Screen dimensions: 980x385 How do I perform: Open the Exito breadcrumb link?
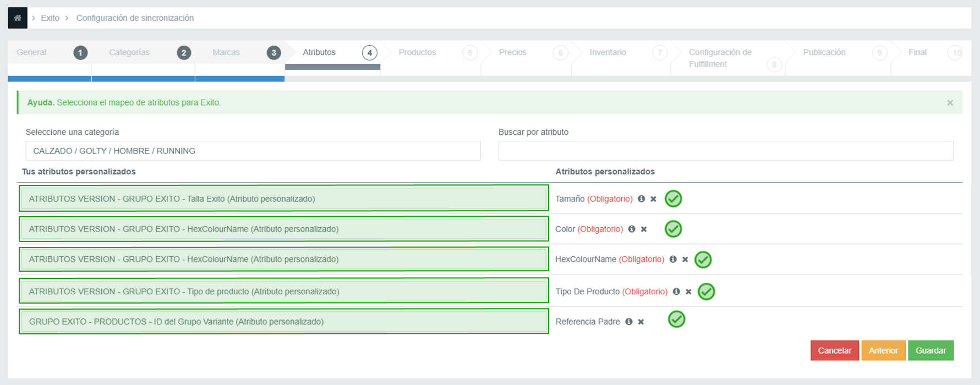coord(50,18)
